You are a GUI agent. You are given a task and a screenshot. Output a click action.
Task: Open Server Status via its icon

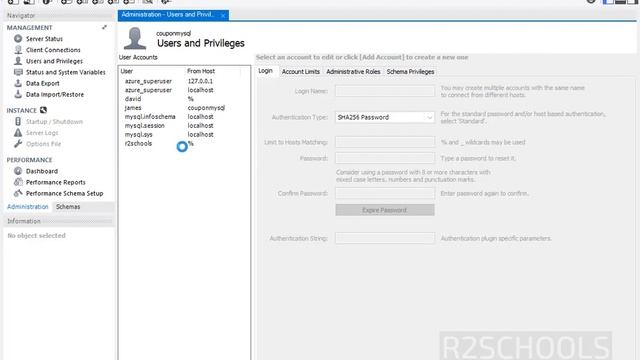18,38
